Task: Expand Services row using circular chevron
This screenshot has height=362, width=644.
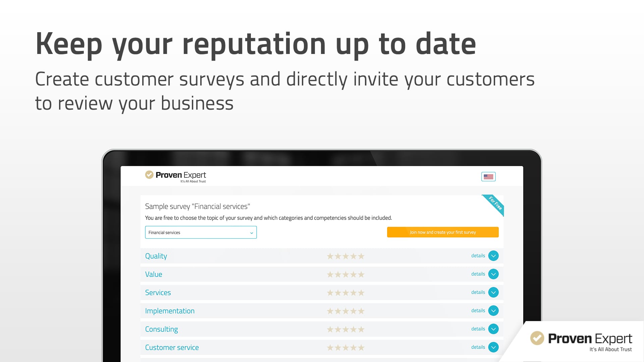Action: [x=493, y=293]
